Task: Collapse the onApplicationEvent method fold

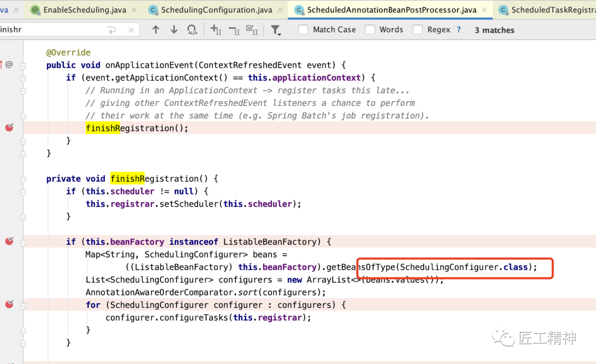Action: click(x=23, y=66)
